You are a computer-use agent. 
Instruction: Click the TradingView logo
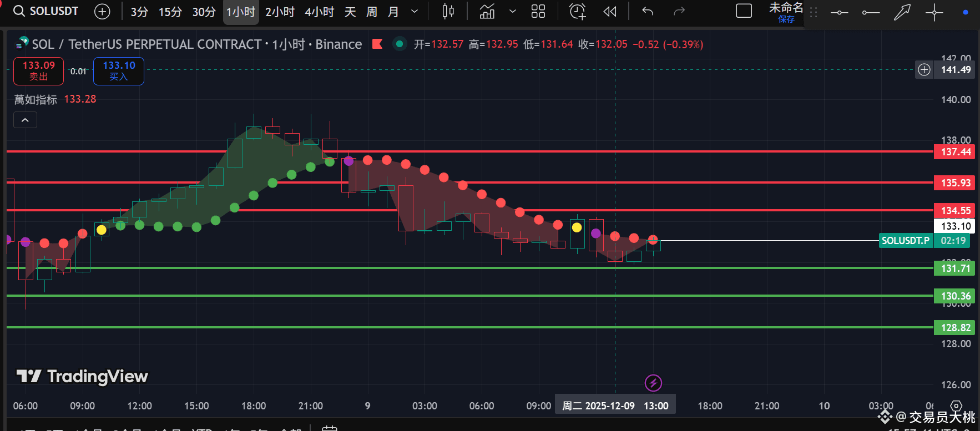[x=82, y=377]
